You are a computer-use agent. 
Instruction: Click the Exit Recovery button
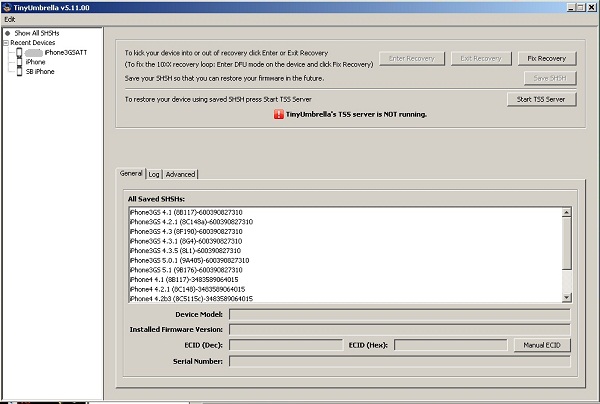coord(481,59)
